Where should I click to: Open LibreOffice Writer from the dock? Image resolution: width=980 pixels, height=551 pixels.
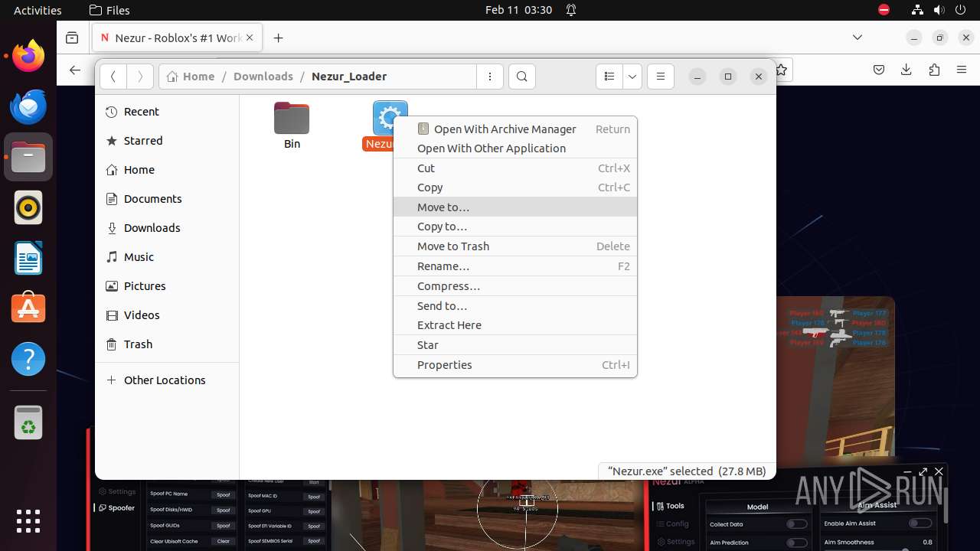click(x=28, y=258)
